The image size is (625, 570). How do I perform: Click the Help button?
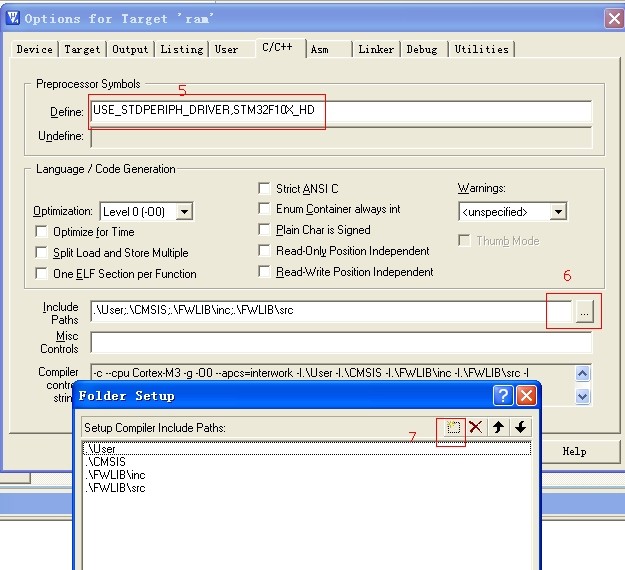click(x=574, y=451)
